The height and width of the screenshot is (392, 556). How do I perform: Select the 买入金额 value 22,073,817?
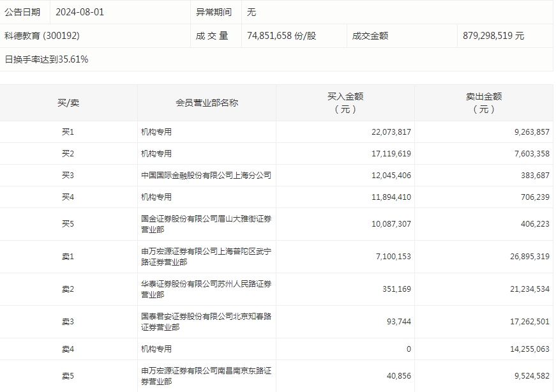(x=391, y=132)
